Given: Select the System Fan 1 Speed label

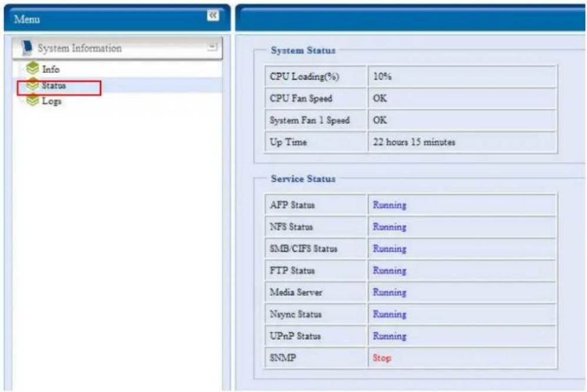Looking at the screenshot, I should click(x=309, y=120).
